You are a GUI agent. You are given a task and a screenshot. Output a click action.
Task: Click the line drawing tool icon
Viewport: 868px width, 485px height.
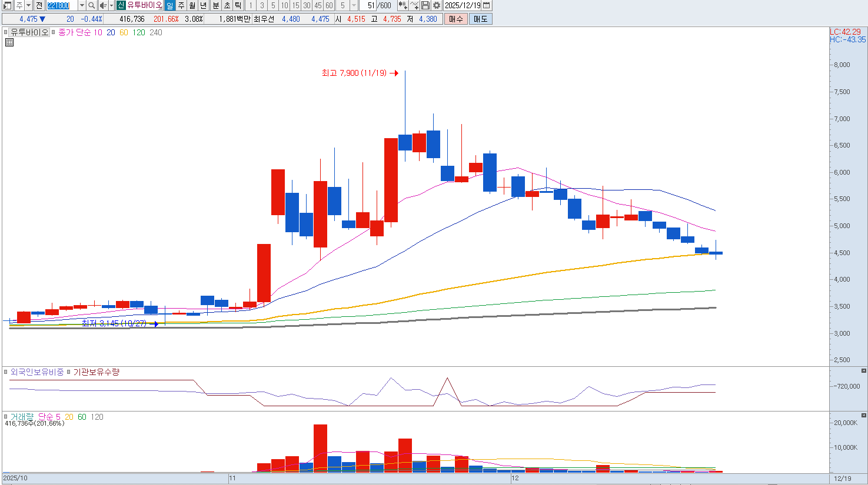(x=414, y=5)
